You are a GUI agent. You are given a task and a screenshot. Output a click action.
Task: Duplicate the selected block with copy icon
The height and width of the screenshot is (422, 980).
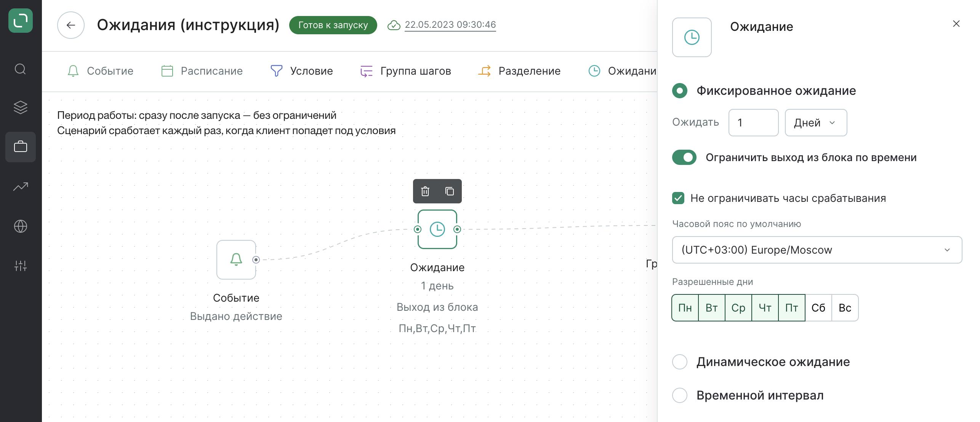click(x=450, y=191)
